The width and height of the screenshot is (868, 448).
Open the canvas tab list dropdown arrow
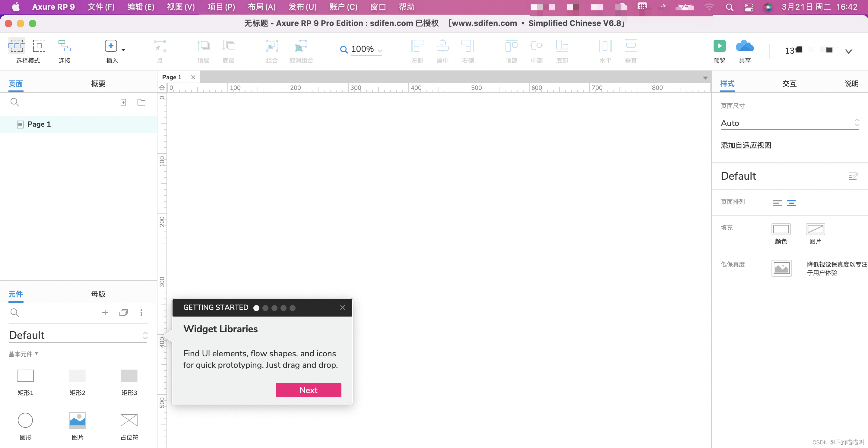tap(705, 78)
